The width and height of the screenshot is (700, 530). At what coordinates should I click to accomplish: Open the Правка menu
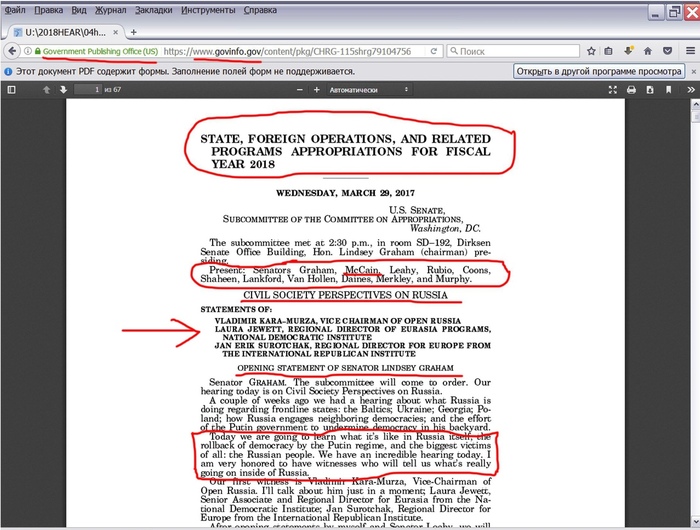click(48, 10)
